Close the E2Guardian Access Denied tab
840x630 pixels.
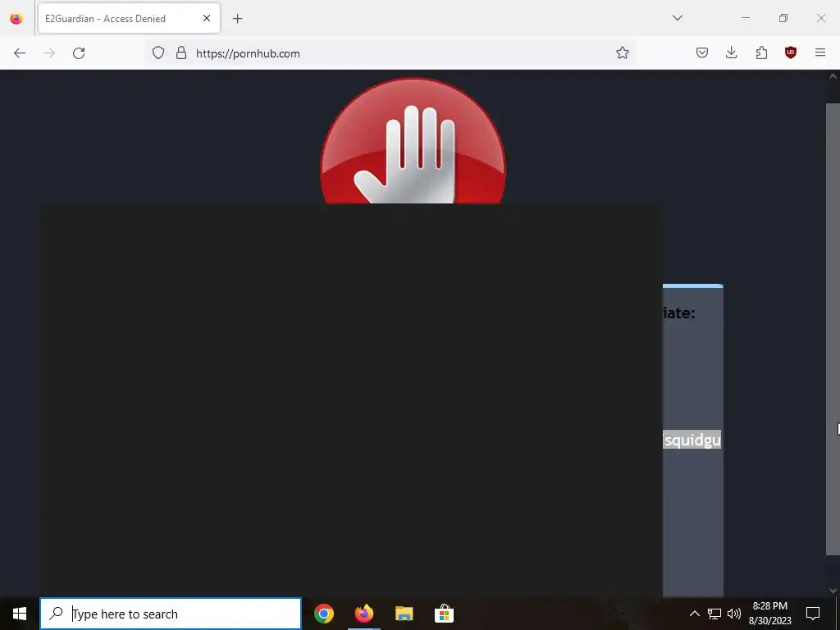[207, 18]
